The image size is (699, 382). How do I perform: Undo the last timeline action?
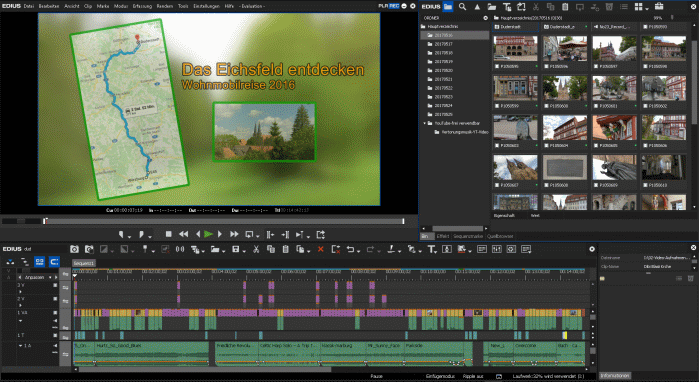350,249
